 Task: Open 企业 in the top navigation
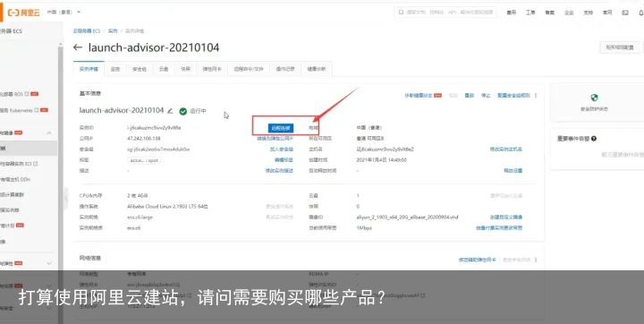[569, 13]
